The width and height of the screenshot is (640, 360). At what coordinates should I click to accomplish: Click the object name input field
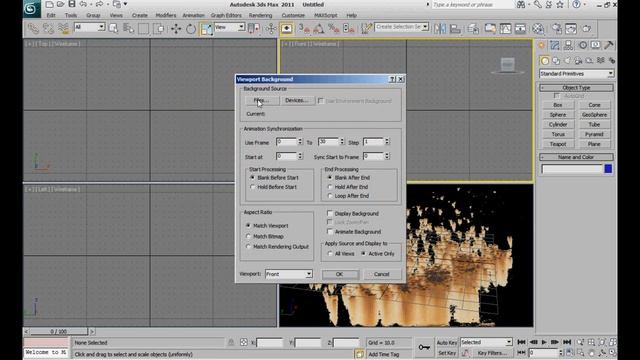(572, 169)
